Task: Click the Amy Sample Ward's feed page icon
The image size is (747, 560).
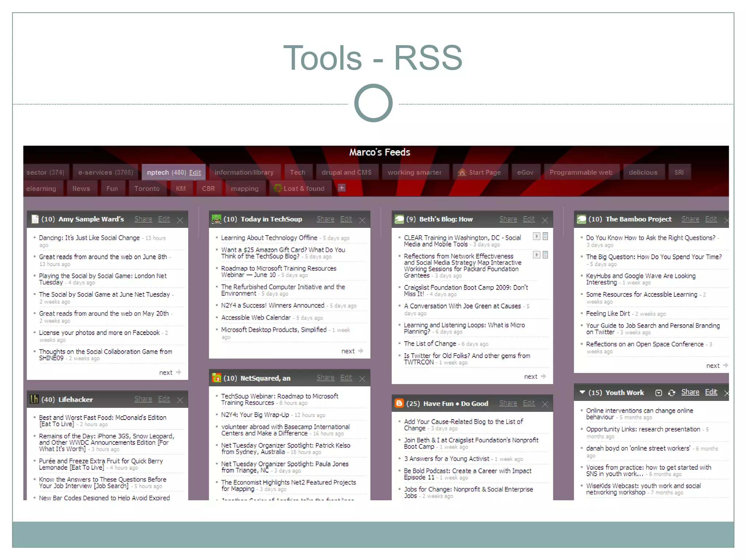Action: pos(35,219)
